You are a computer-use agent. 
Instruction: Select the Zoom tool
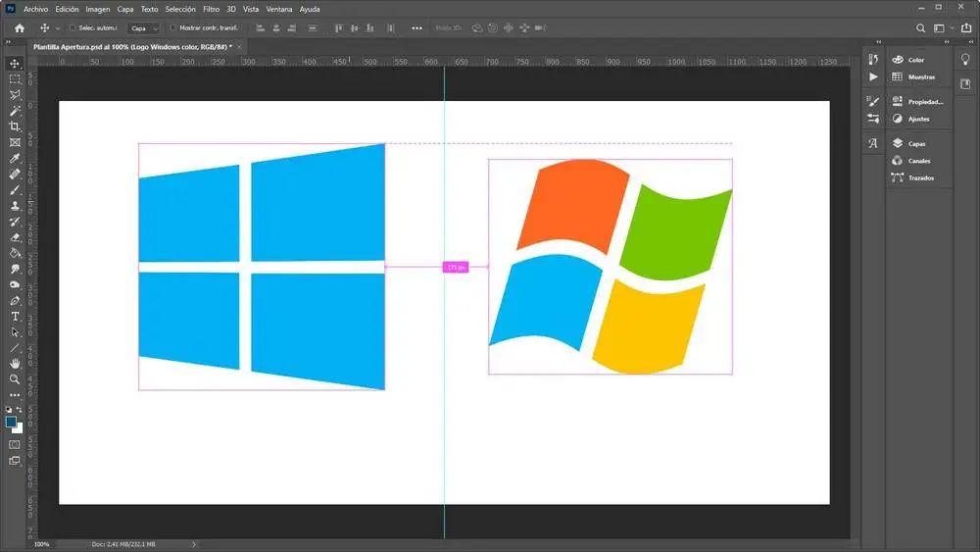click(15, 378)
